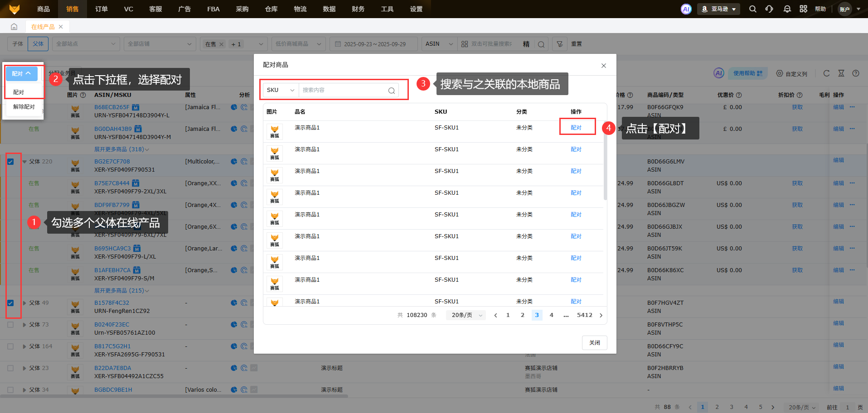
Task: Open the notifications bell
Action: click(787, 9)
